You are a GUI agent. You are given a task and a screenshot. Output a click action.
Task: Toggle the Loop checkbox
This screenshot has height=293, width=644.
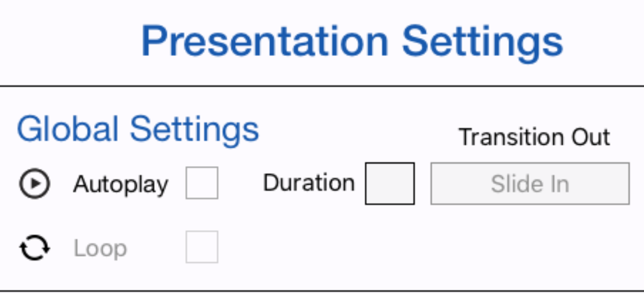coord(202,247)
